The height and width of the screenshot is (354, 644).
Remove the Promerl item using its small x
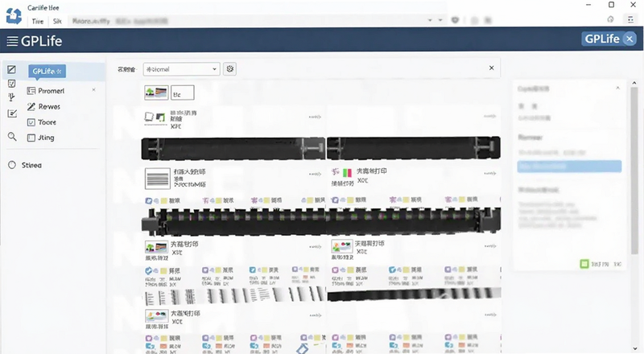[93, 89]
